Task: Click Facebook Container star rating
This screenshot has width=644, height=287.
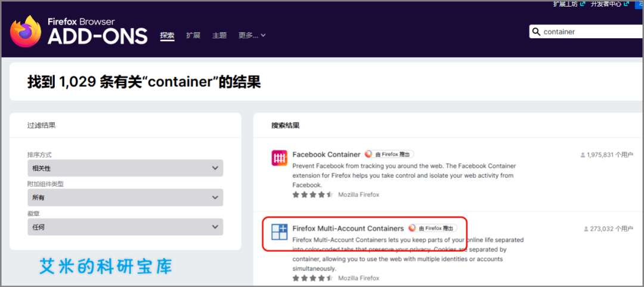Action: (x=312, y=195)
